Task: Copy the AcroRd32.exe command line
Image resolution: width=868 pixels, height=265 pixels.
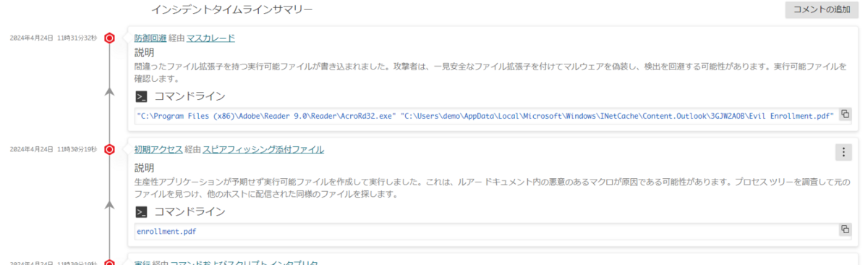Action: point(844,114)
